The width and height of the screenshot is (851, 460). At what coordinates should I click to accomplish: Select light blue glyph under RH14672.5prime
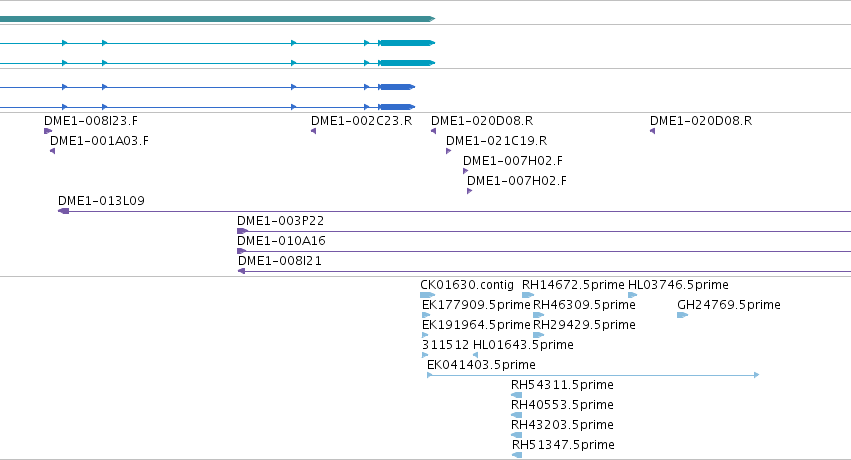[528, 295]
